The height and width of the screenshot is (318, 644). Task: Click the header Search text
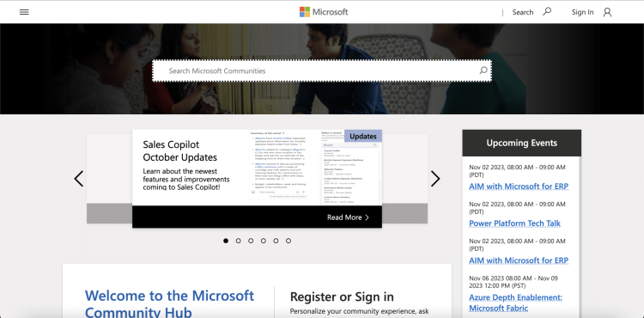tap(522, 12)
